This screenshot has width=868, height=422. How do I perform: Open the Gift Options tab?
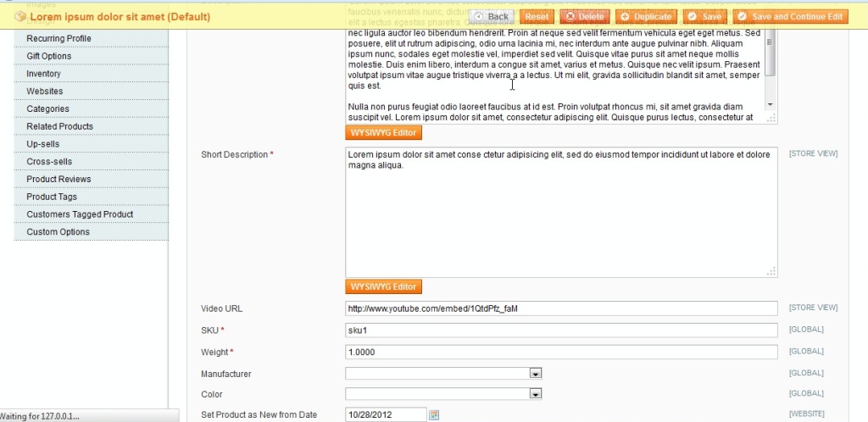pos(92,56)
